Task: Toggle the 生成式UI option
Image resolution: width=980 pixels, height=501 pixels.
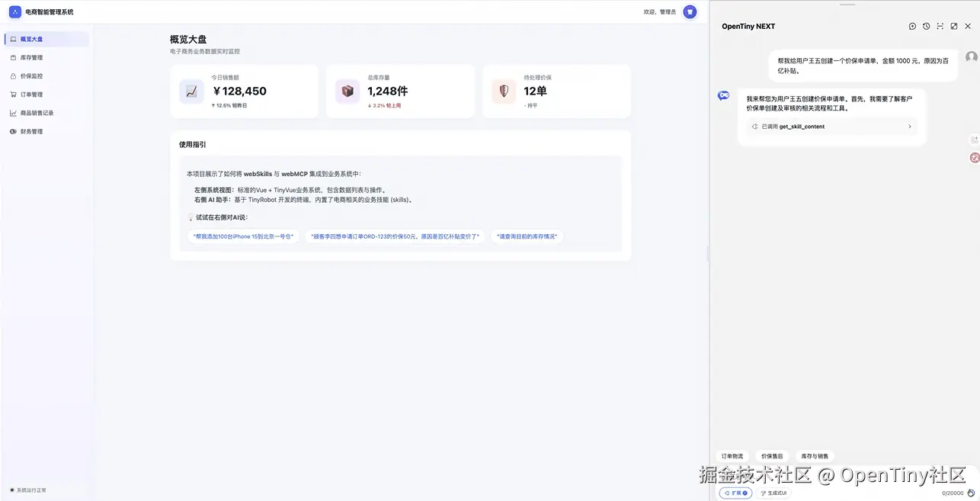Action: (774, 493)
